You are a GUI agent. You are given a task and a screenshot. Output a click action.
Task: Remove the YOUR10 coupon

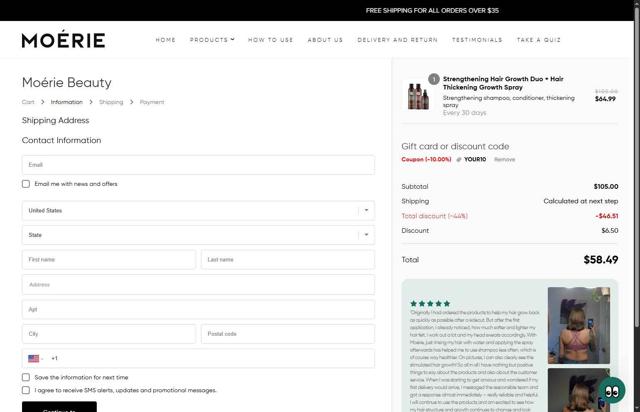(x=504, y=160)
